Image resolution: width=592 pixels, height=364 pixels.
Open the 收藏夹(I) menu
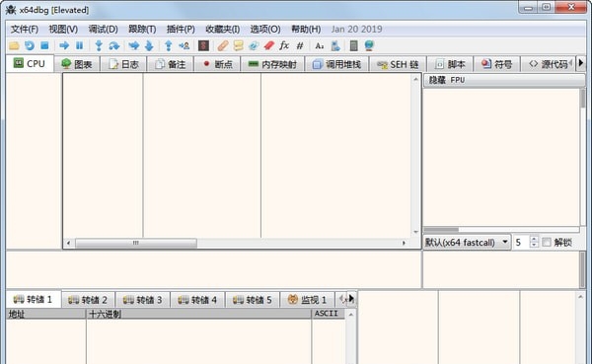[x=222, y=29]
